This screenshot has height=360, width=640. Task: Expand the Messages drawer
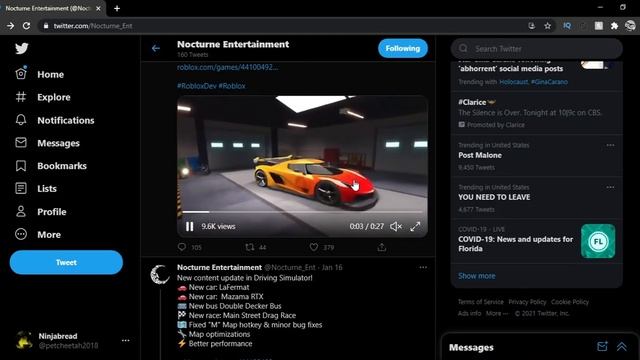pos(622,347)
